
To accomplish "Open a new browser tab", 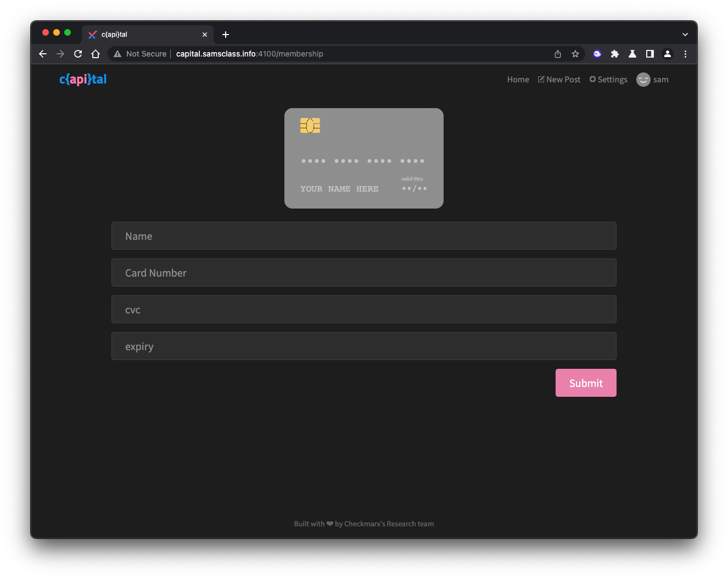I will point(226,35).
